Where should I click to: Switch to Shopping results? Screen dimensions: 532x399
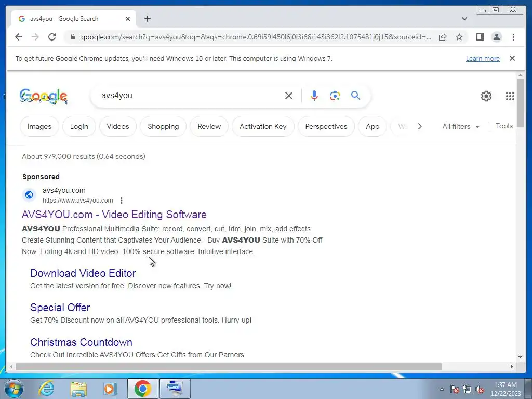pos(163,126)
